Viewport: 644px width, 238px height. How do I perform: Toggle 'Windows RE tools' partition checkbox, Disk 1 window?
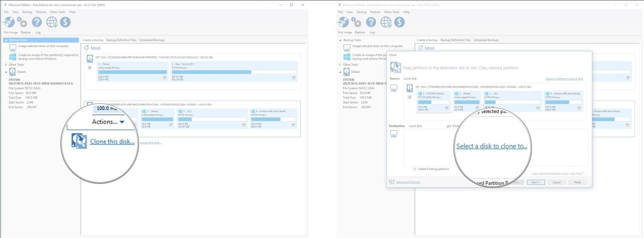click(x=293, y=125)
